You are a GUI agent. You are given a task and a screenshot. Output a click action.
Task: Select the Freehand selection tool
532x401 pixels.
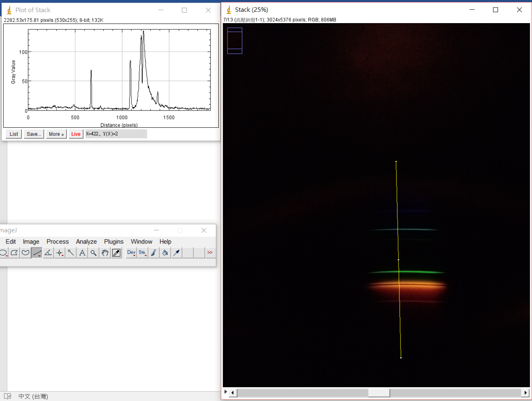coord(26,253)
